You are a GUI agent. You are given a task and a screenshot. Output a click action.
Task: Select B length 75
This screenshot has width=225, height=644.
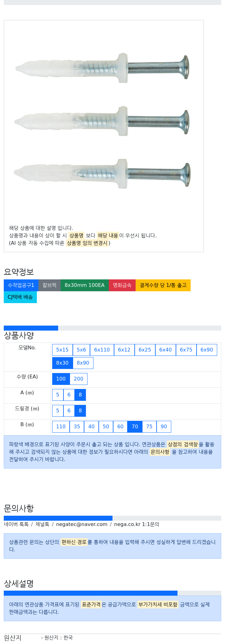click(149, 427)
